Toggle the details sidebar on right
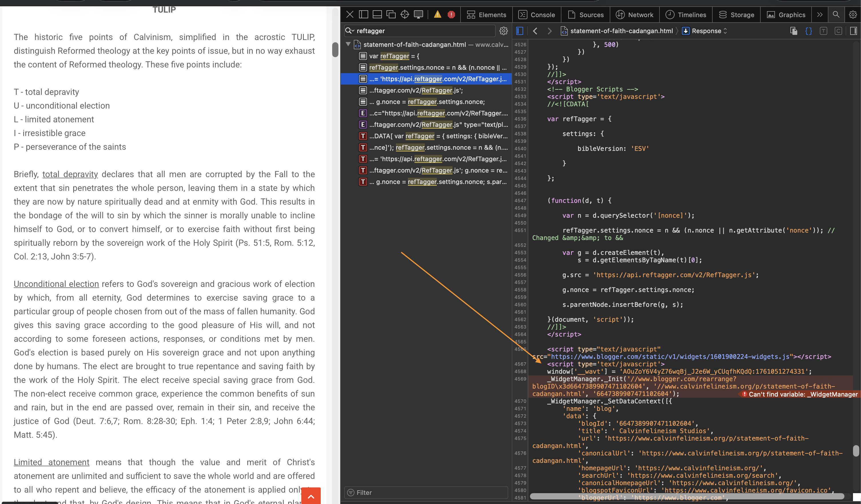861x504 pixels. 853,31
